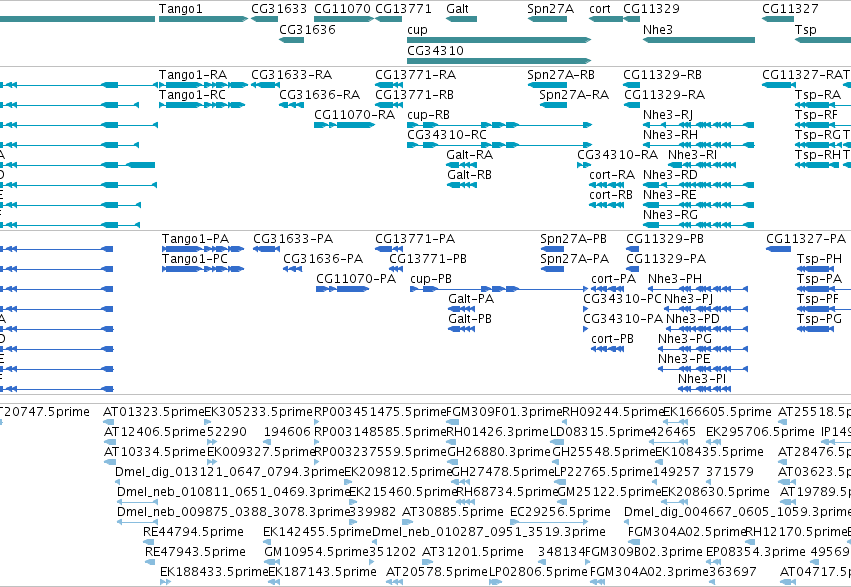Select the cort-RB transcript

click(x=606, y=205)
